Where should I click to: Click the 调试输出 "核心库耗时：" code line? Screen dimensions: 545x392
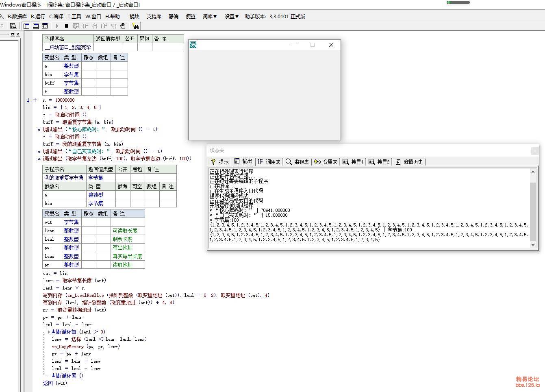(x=100, y=129)
